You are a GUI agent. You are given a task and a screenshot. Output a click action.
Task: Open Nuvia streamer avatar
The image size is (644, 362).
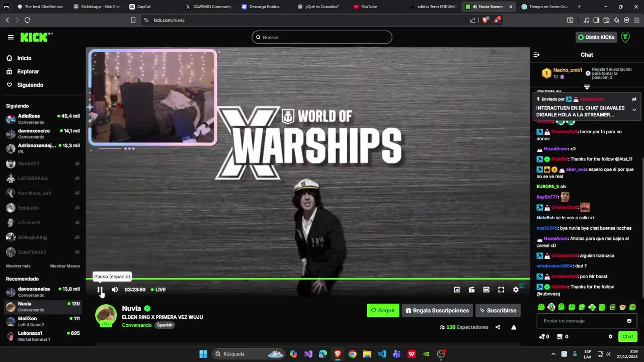tap(106, 315)
